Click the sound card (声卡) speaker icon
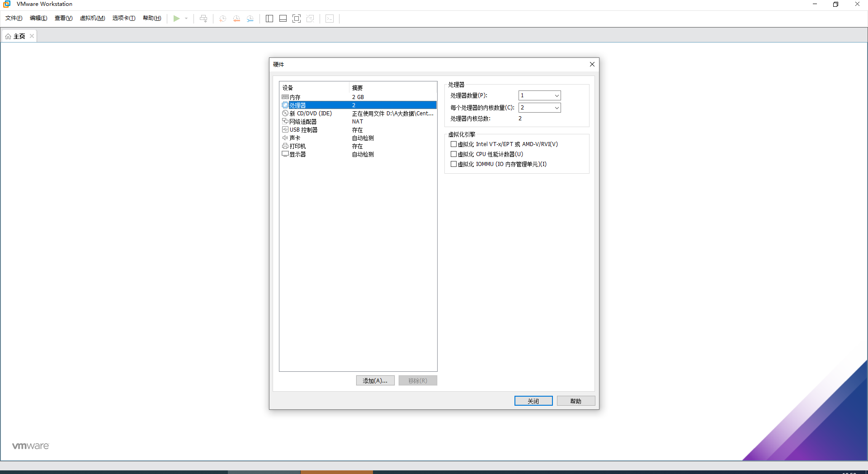This screenshot has height=474, width=868. click(x=285, y=137)
